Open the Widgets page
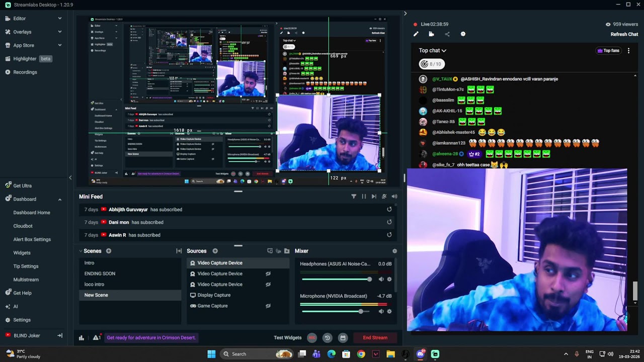The width and height of the screenshot is (644, 362). [x=22, y=253]
